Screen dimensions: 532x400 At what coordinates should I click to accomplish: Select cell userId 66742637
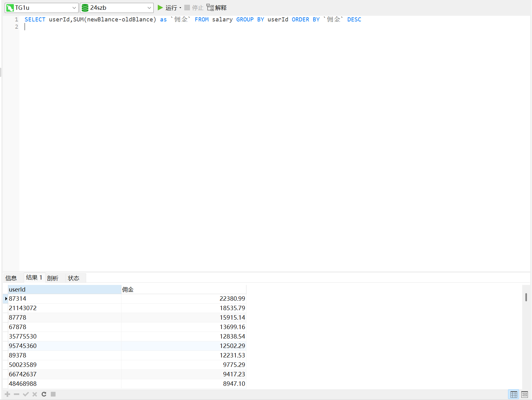click(65, 374)
